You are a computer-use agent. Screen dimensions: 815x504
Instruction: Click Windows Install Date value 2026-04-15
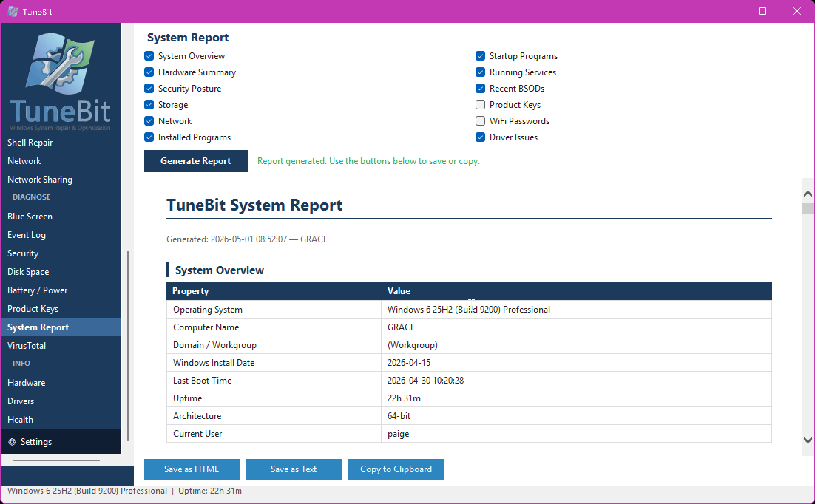click(x=409, y=362)
